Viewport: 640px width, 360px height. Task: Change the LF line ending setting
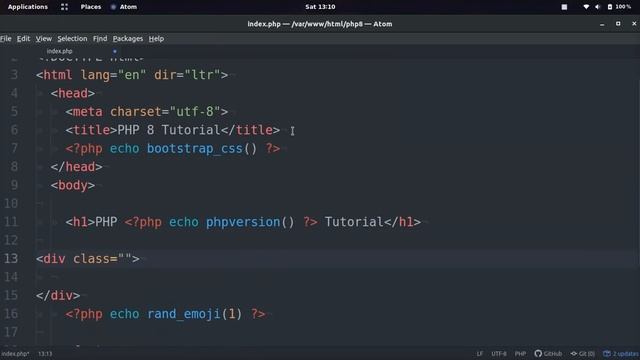click(480, 353)
